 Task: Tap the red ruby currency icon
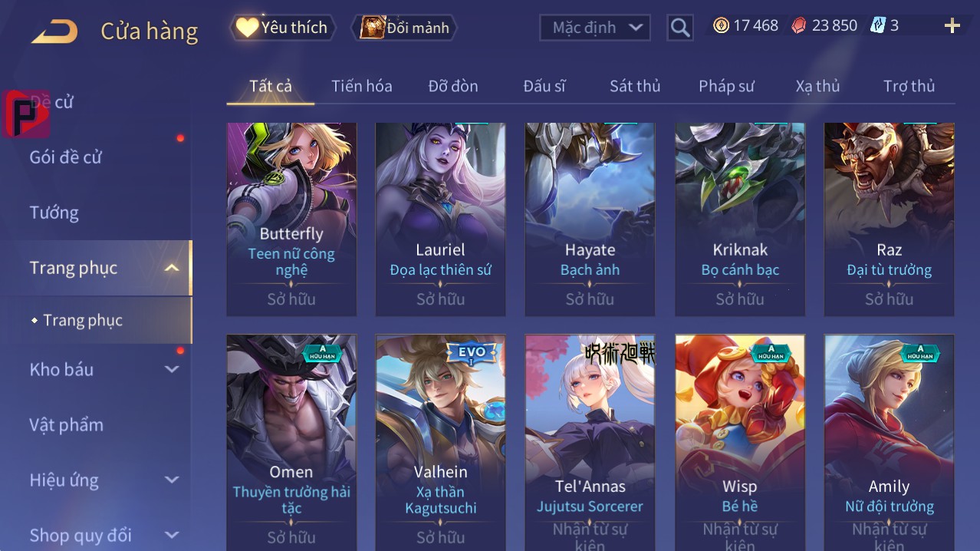click(x=799, y=25)
